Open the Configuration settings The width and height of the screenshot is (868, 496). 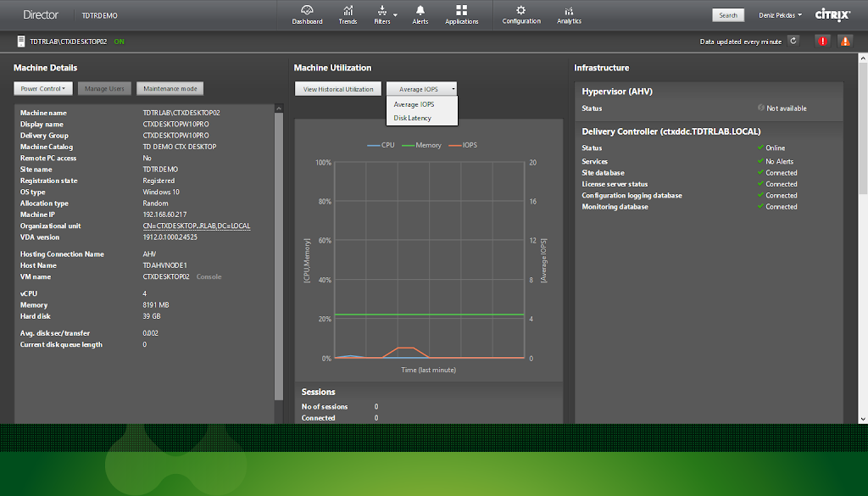point(521,15)
